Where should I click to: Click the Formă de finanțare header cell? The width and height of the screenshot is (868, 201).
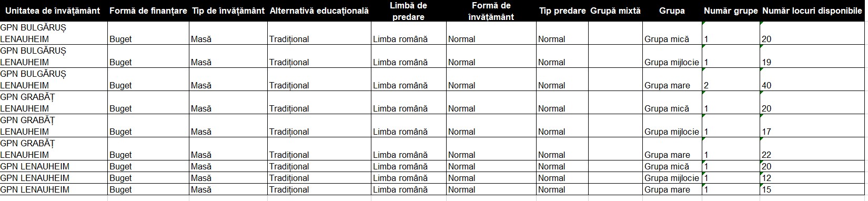[x=148, y=11]
